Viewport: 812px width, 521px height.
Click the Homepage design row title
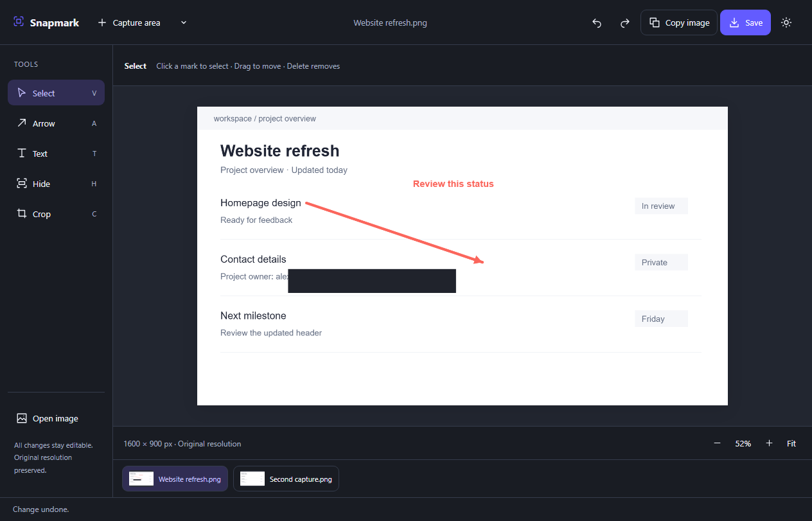pos(261,202)
